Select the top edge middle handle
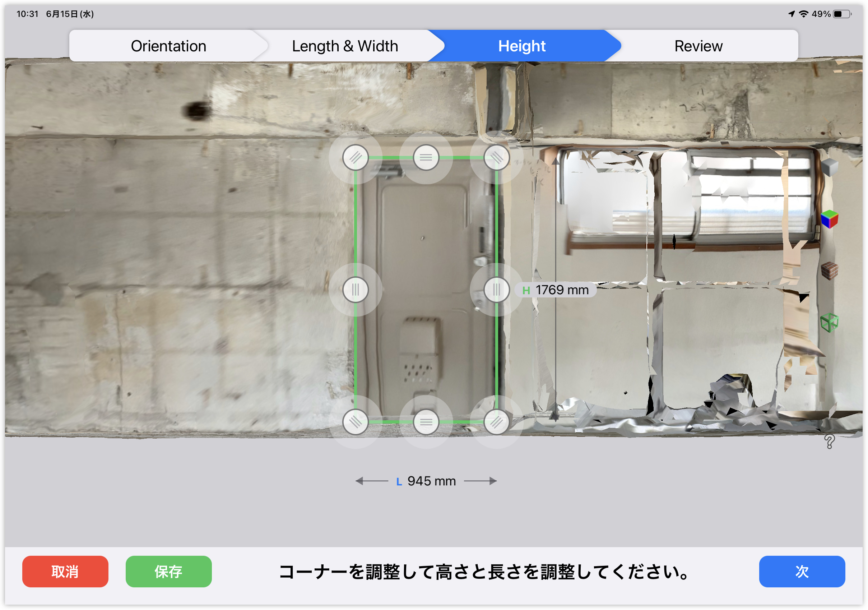The height and width of the screenshot is (610, 868). tap(426, 157)
